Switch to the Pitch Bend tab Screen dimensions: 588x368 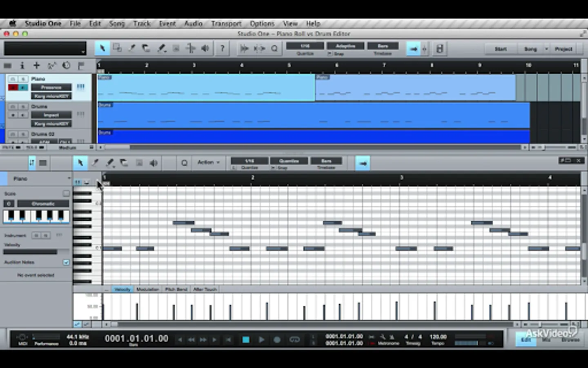[176, 289]
